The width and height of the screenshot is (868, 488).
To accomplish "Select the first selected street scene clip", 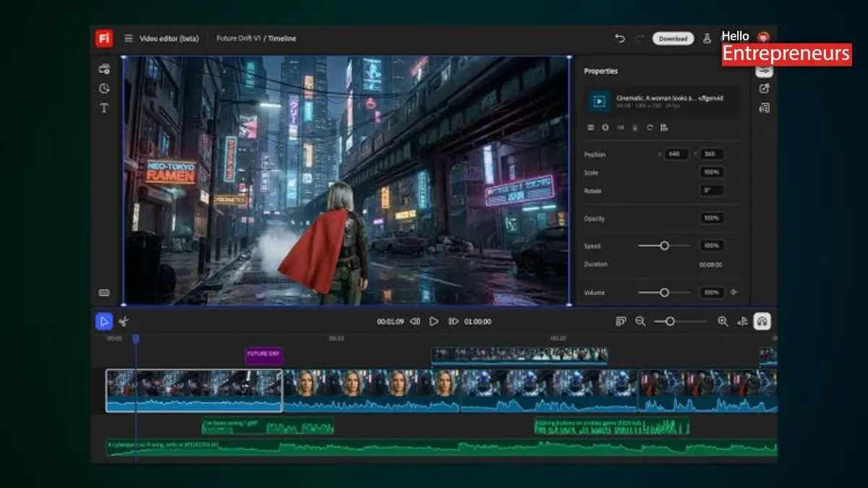I will [194, 391].
